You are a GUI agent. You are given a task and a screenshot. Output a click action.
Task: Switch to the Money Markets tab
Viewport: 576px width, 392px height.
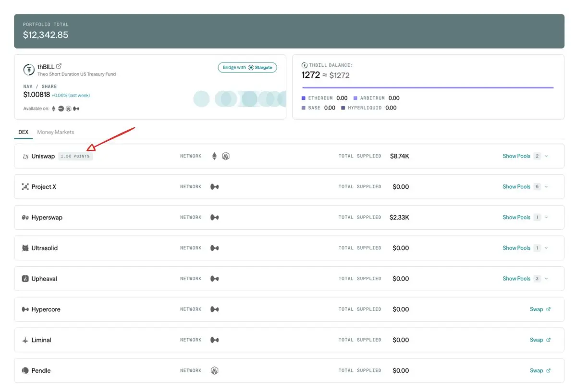coord(55,132)
